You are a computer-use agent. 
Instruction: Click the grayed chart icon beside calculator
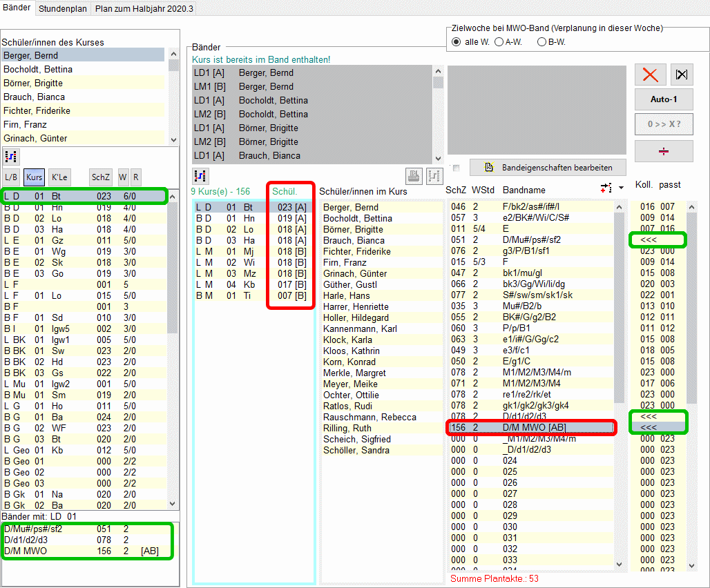click(434, 175)
